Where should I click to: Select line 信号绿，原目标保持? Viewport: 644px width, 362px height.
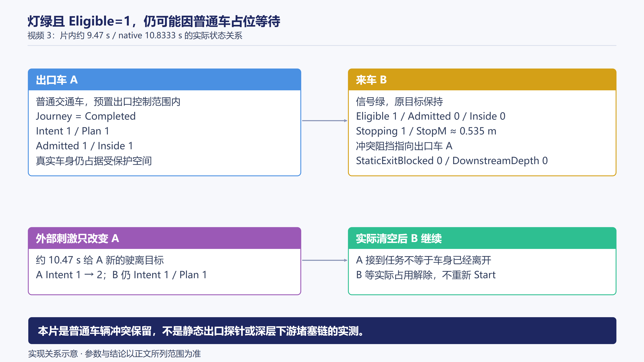pos(399,101)
